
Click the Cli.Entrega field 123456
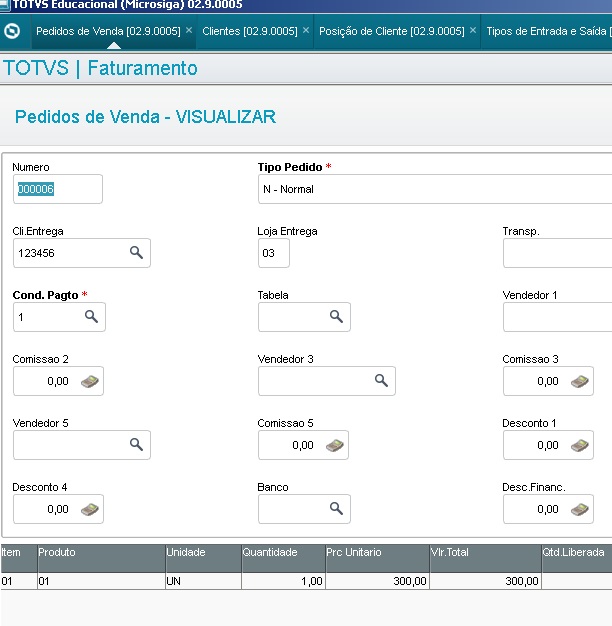coord(82,253)
